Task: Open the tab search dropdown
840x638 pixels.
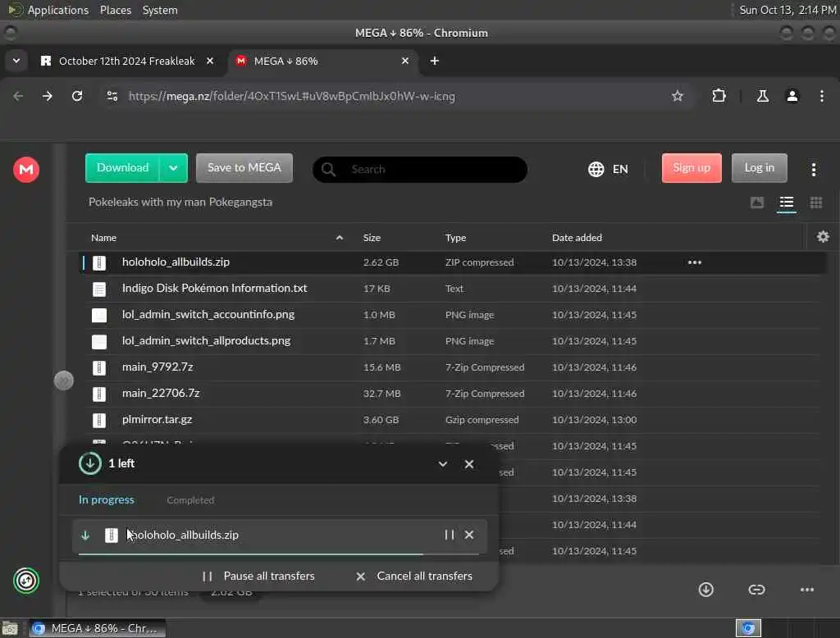Action: (x=16, y=61)
